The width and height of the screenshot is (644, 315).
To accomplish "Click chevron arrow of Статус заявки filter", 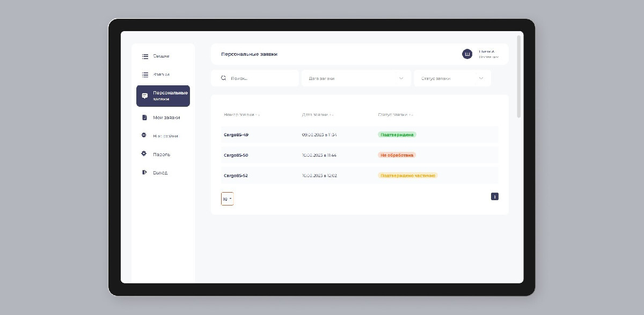I will click(481, 78).
